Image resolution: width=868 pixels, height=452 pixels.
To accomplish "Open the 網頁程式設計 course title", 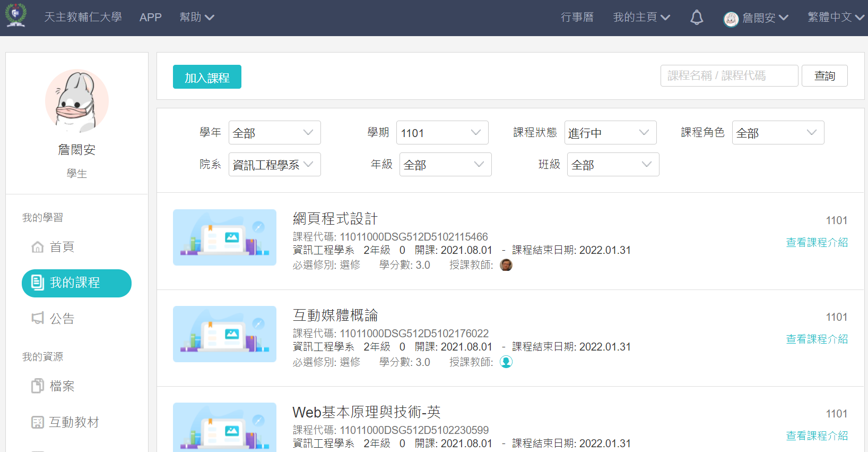I will click(335, 219).
